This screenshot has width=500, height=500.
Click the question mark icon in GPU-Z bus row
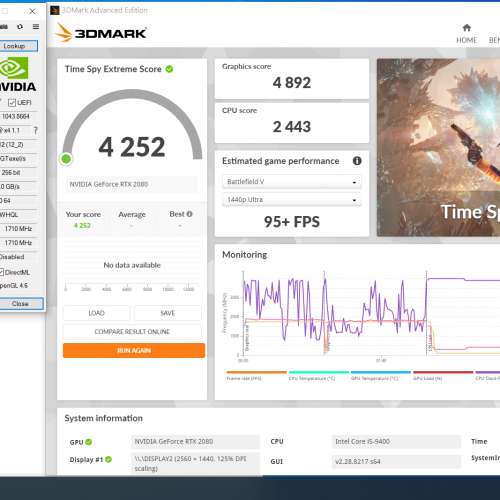click(36, 130)
